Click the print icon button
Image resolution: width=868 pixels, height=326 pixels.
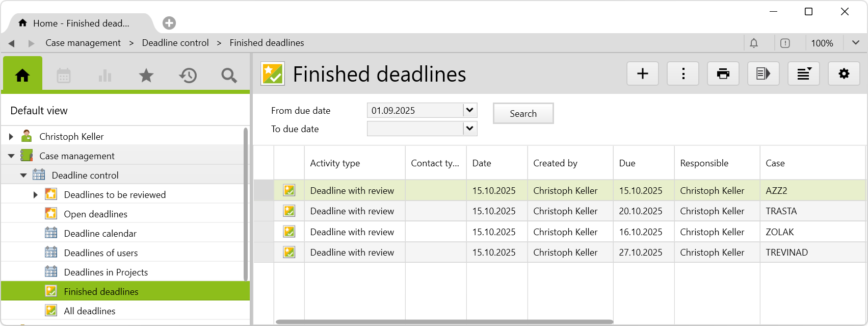(723, 74)
